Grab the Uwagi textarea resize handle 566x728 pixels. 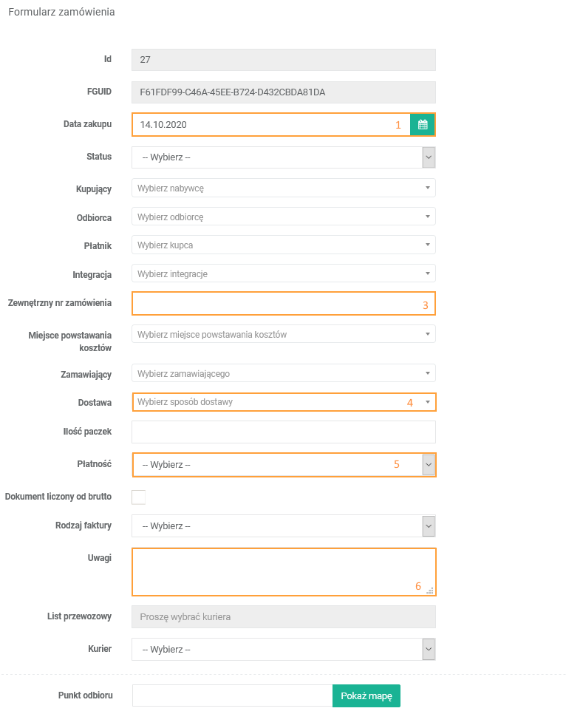point(430,591)
